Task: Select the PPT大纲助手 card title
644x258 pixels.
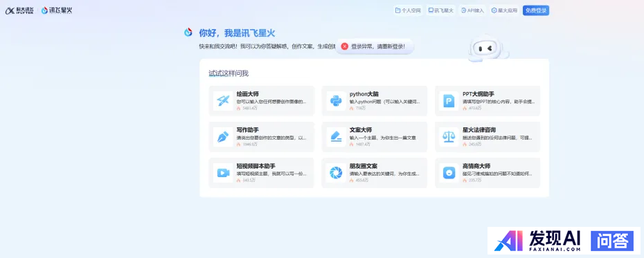Action: point(478,94)
